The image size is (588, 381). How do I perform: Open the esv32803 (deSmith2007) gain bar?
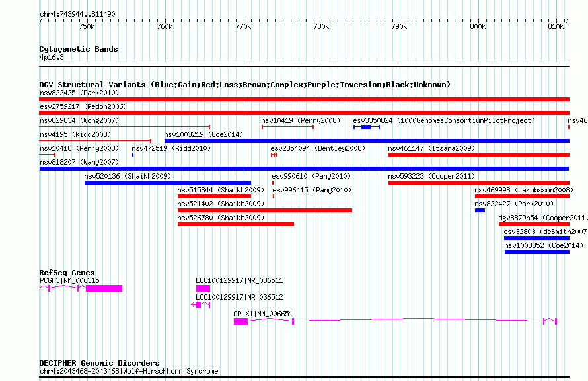pos(536,238)
